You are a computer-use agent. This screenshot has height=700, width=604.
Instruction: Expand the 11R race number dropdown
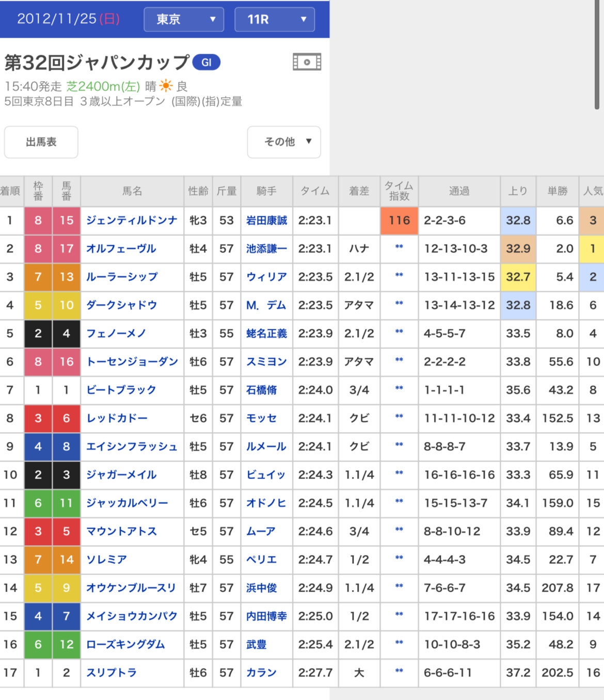point(274,20)
